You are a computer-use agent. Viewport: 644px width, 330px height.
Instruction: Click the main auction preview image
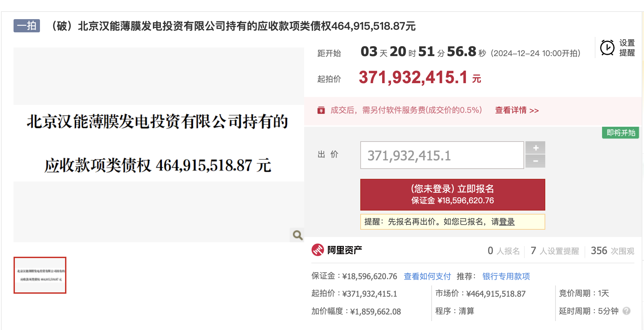coord(159,145)
